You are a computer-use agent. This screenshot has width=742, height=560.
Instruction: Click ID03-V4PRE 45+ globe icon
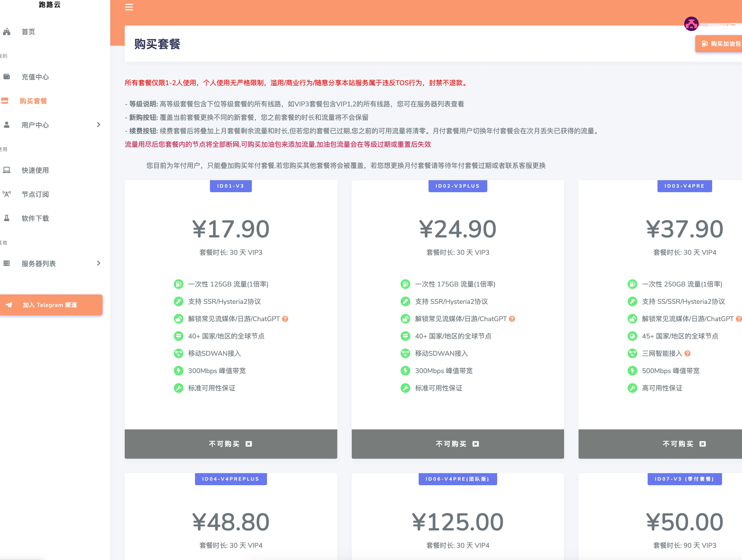(x=632, y=336)
